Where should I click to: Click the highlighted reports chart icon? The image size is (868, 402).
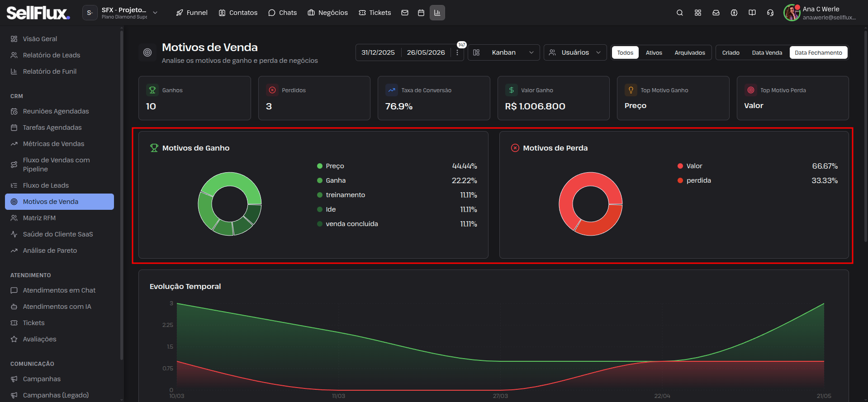click(437, 13)
